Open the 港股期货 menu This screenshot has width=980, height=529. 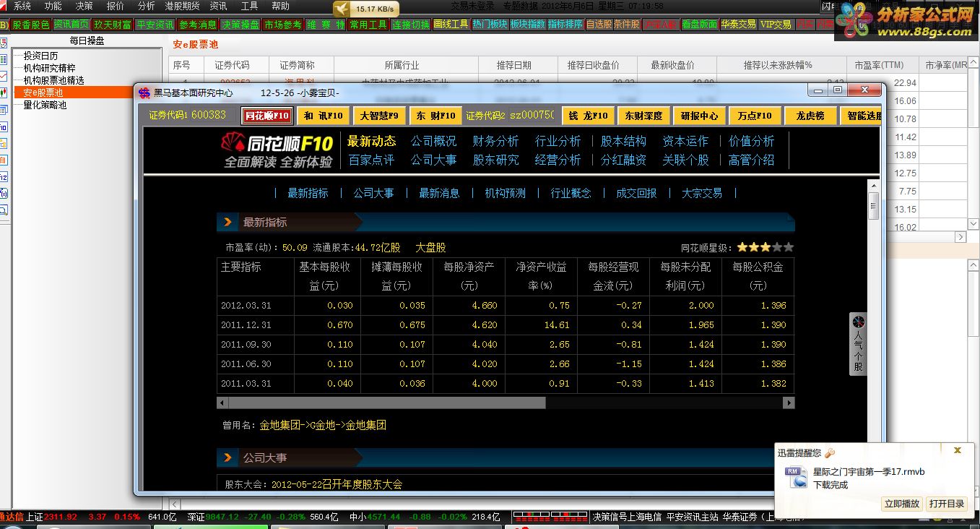[x=182, y=6]
